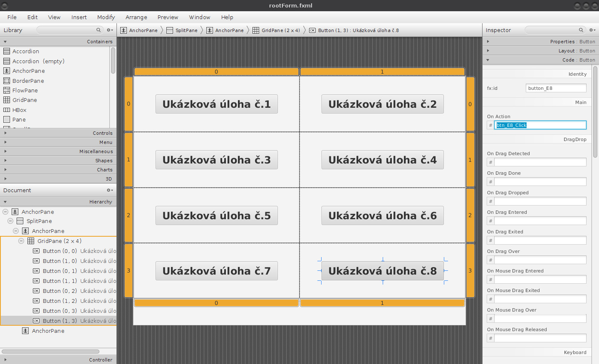Click the On Drag Detected input field

[x=540, y=162]
